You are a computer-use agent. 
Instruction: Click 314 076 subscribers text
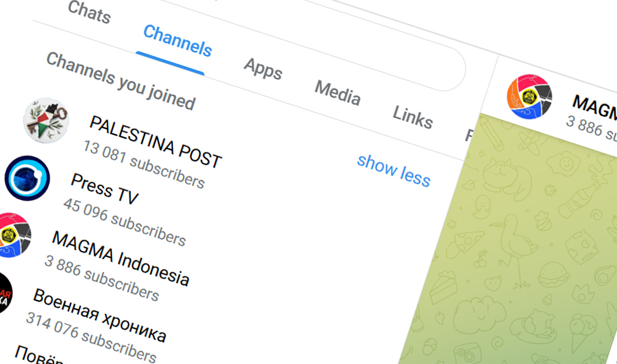[x=91, y=338]
